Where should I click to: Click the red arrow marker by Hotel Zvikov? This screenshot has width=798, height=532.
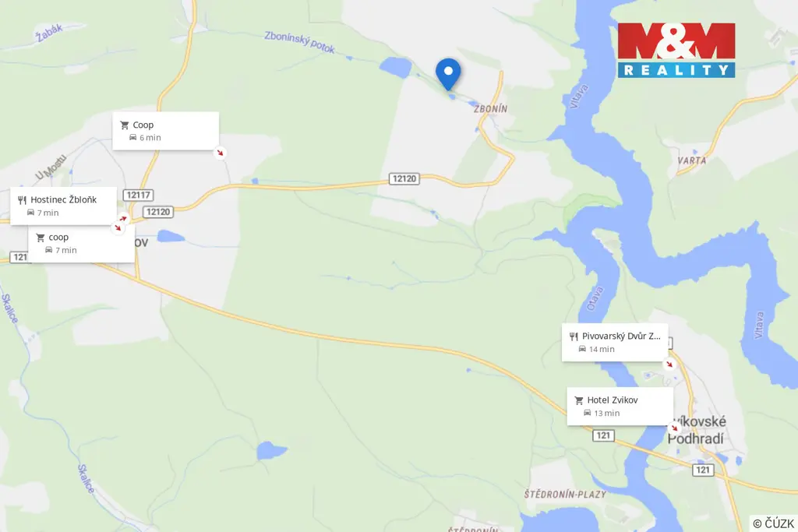coord(674,428)
